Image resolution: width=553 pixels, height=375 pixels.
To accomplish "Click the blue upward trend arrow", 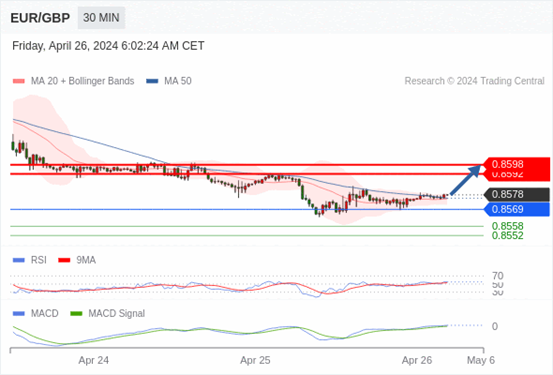I will (x=466, y=179).
